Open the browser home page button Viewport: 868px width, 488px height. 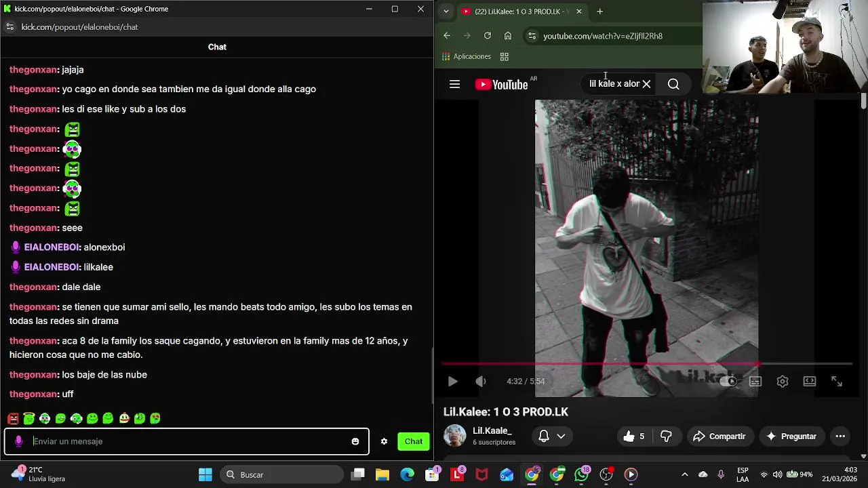coord(508,36)
